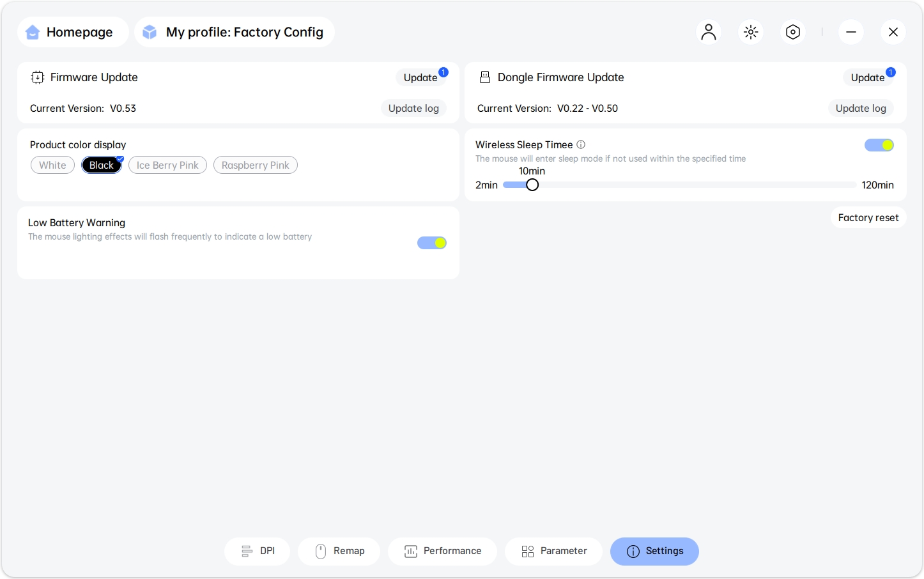Click Update for mouse firmware

[x=420, y=77]
